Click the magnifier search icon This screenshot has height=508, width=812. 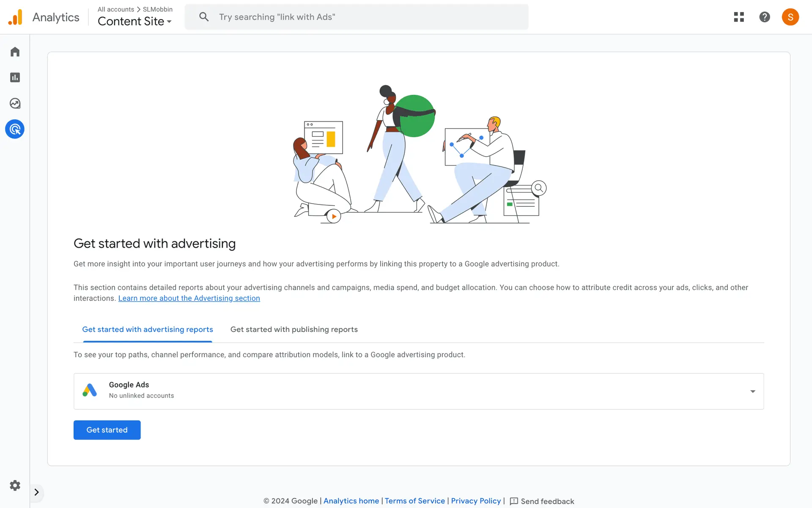[x=204, y=17]
